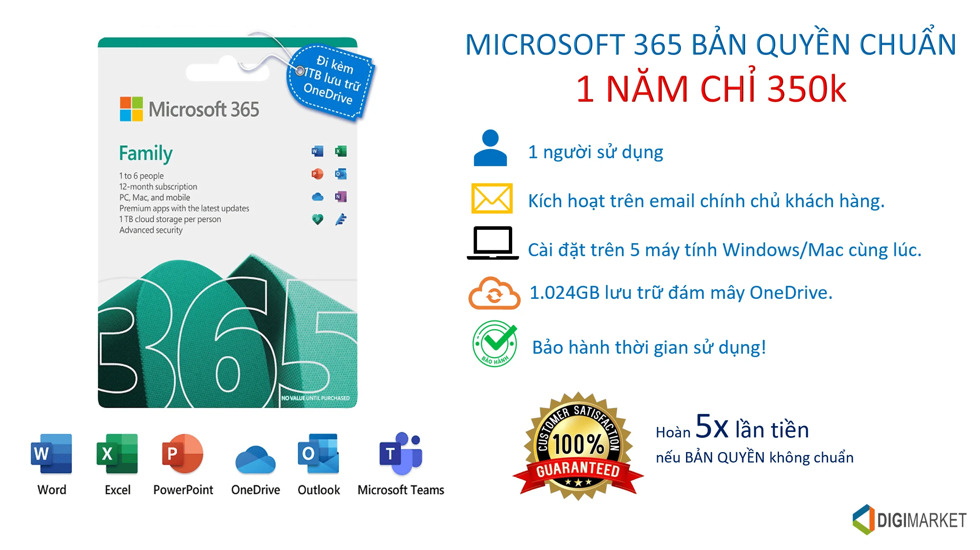Click the email activation icon

pos(492,198)
